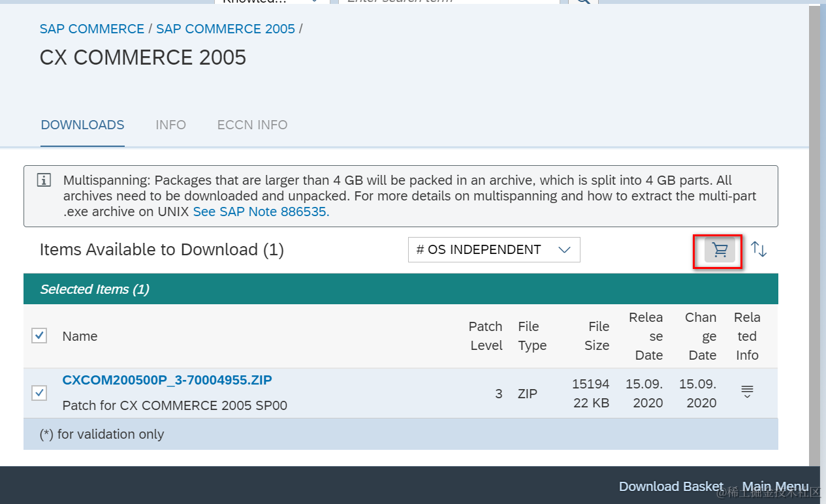Open the sort order icon
826x504 pixels.
pyautogui.click(x=758, y=249)
